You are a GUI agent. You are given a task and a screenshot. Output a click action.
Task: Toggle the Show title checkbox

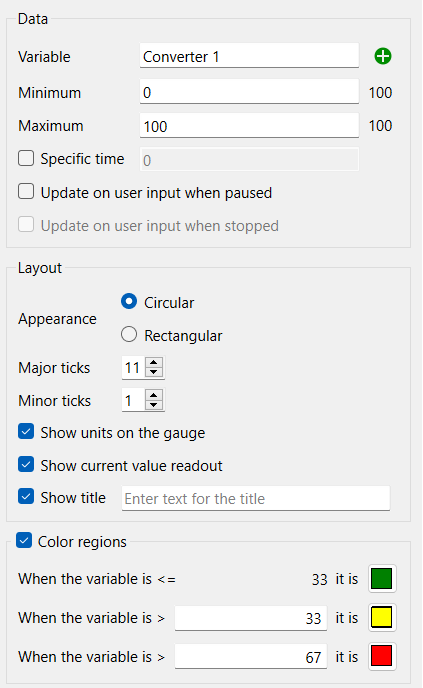coord(26,497)
